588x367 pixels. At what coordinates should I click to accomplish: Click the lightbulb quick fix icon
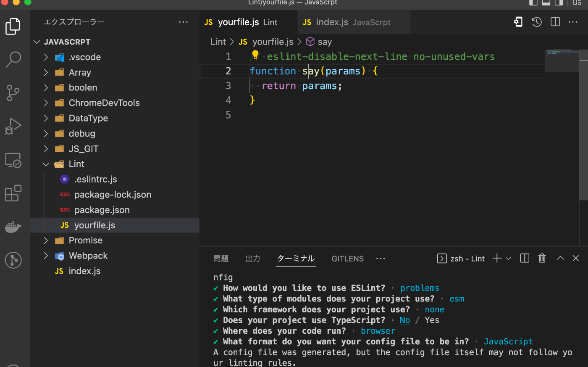pos(255,55)
